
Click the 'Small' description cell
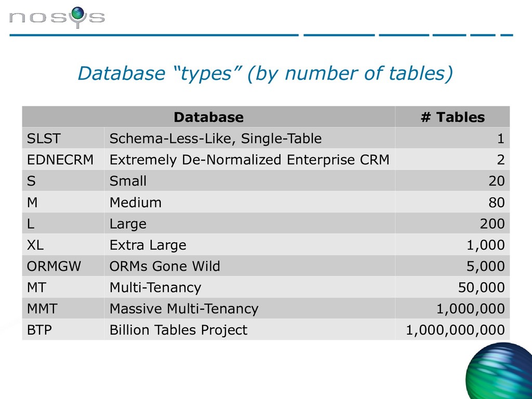(249, 181)
